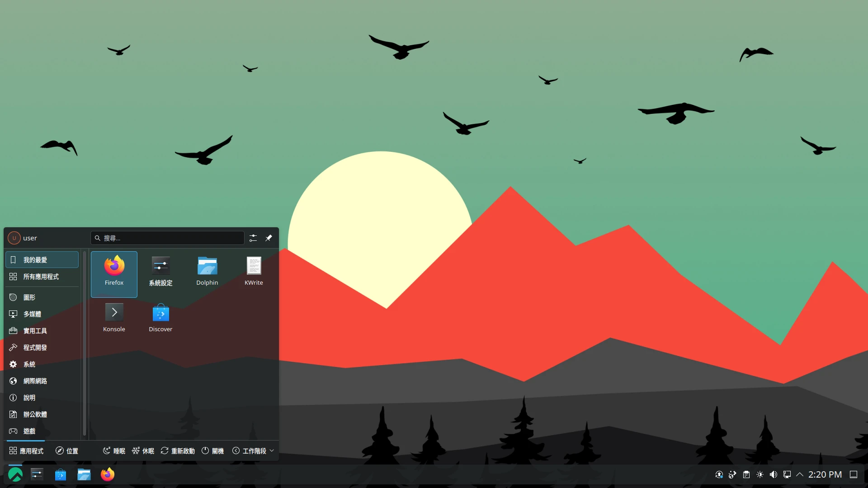Click the 重新啟動 restart button
Image resolution: width=868 pixels, height=488 pixels.
[x=178, y=451]
